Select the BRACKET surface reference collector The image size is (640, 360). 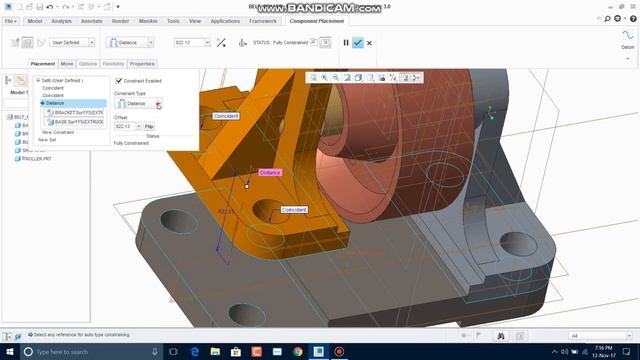[75, 112]
